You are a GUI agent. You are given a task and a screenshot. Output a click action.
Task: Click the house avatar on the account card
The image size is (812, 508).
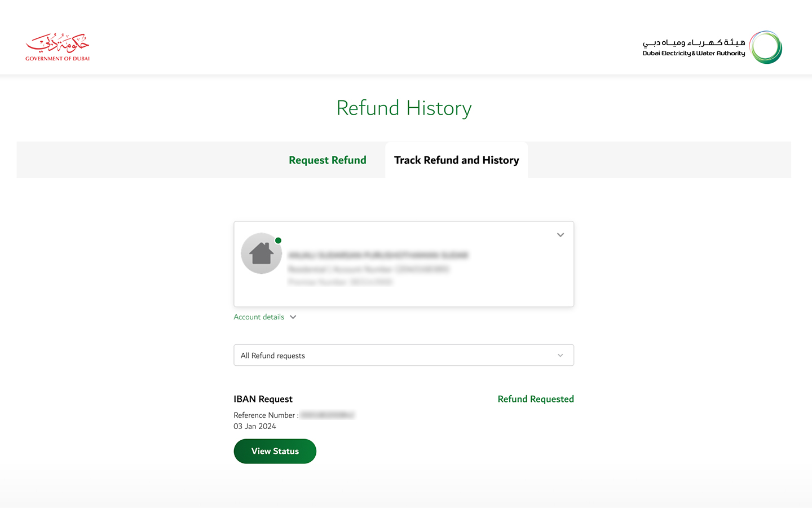point(261,253)
